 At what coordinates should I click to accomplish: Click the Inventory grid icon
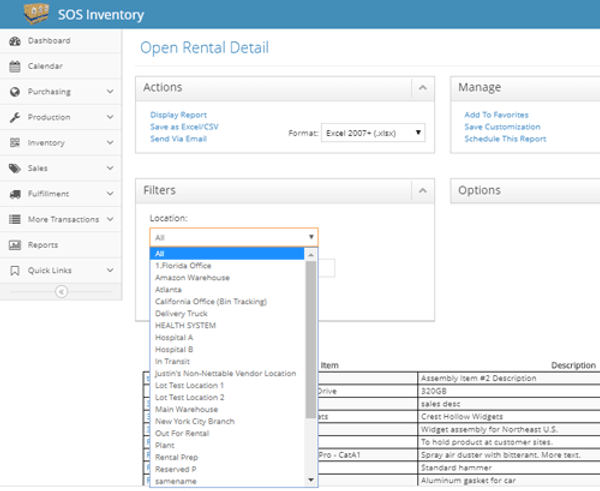pos(15,143)
